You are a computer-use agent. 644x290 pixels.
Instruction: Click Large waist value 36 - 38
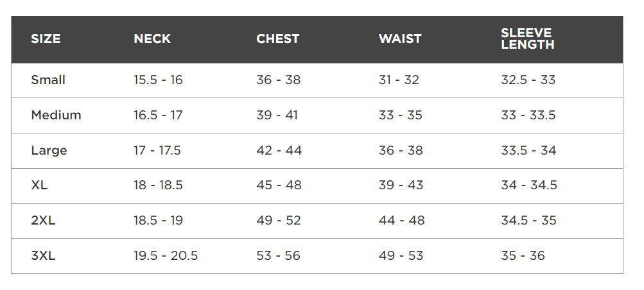[401, 151]
